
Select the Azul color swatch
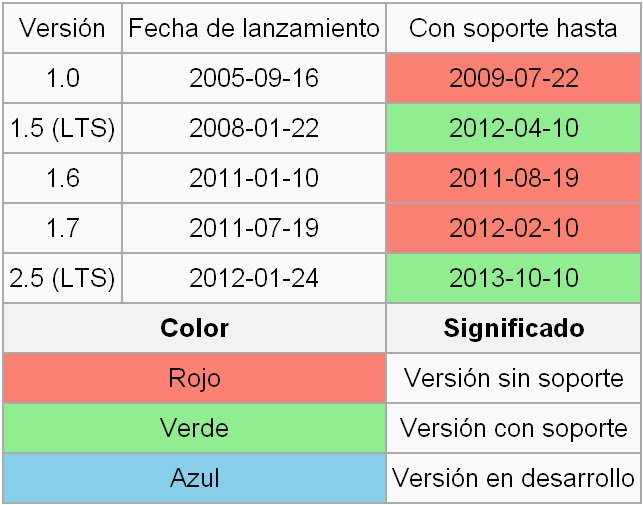[194, 478]
